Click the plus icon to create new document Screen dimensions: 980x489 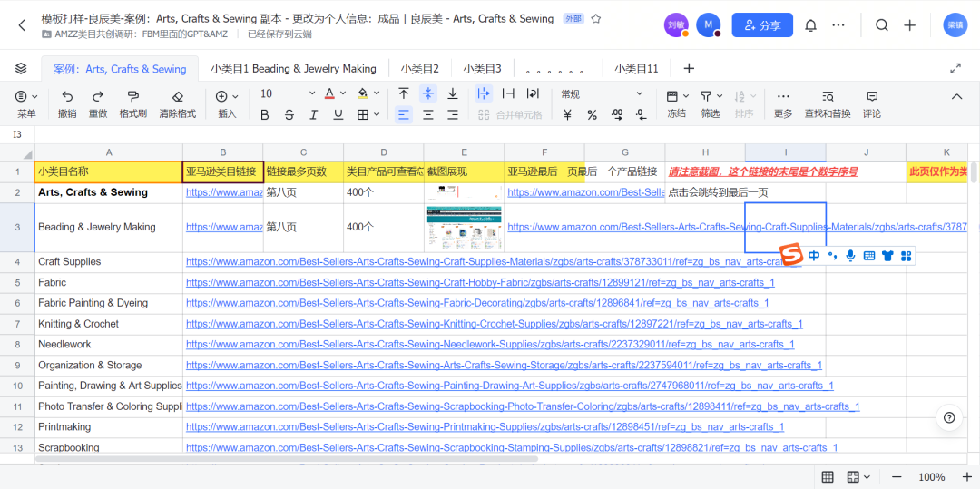click(x=910, y=25)
